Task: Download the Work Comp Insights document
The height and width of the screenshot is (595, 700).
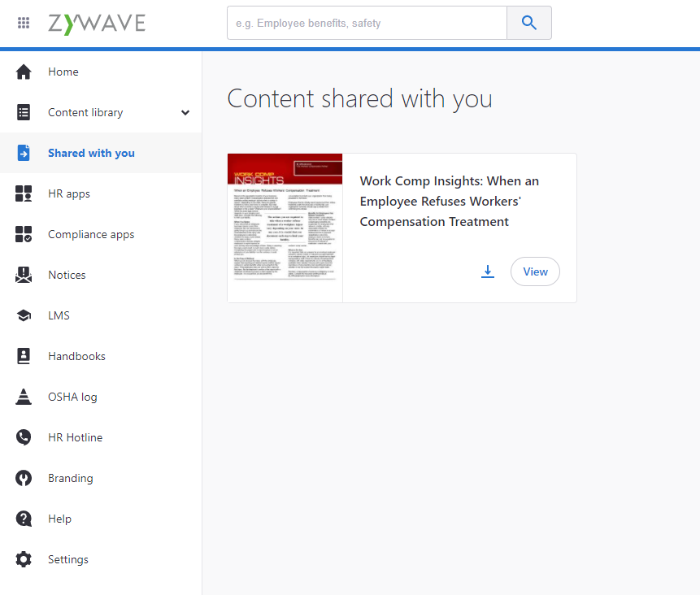Action: coord(488,271)
